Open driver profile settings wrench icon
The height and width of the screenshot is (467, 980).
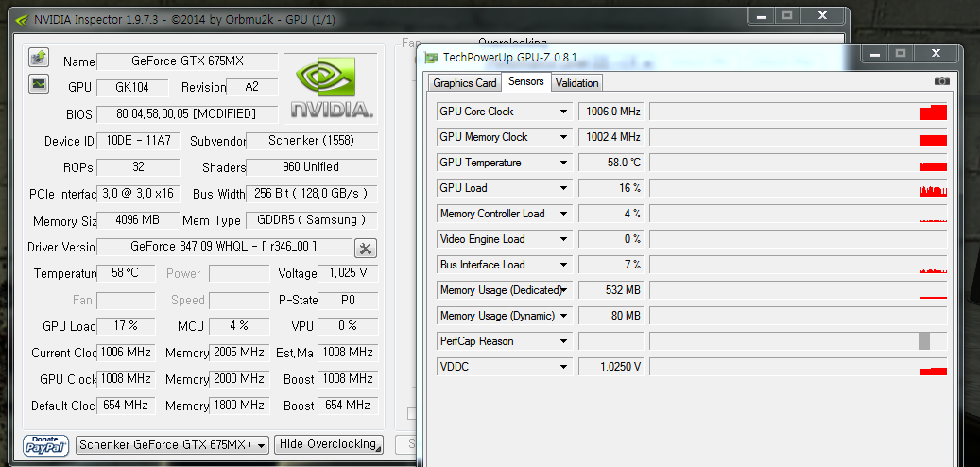[x=366, y=249]
